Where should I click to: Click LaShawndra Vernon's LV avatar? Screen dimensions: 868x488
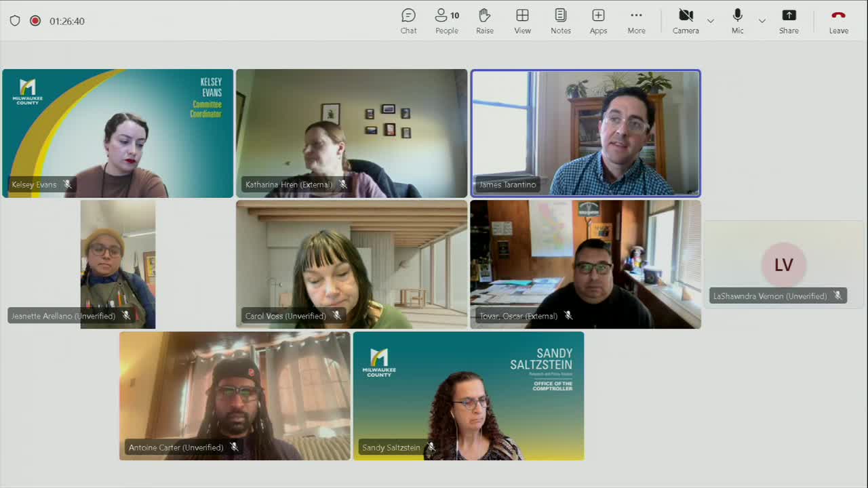click(x=783, y=265)
